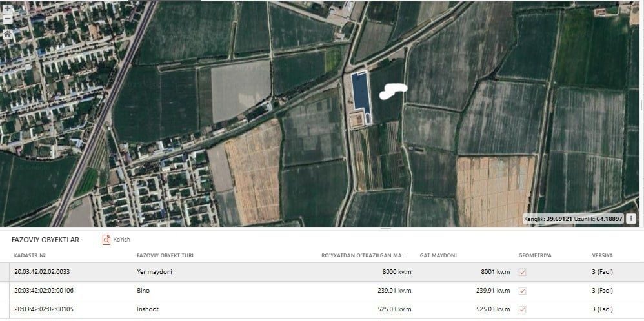Click the Ko'rish magnifier document icon

(106, 240)
